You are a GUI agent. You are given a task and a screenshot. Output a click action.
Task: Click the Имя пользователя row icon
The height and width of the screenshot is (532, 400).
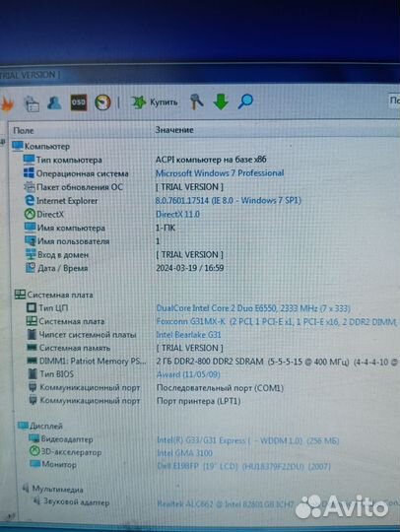point(31,241)
